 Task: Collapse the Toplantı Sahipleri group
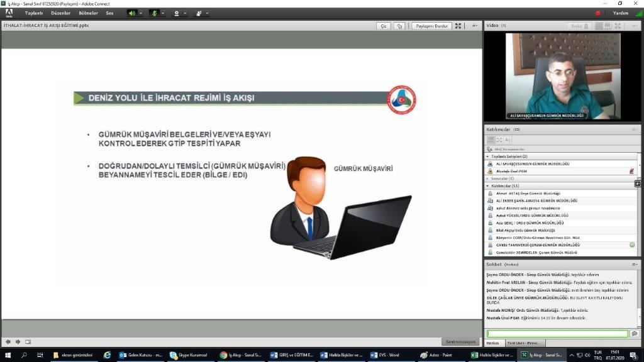pos(488,156)
